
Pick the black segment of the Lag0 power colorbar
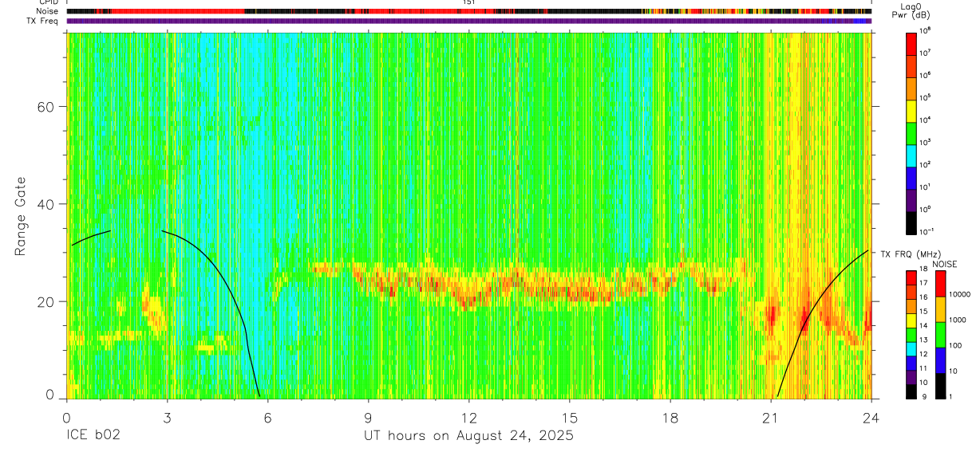coord(911,222)
